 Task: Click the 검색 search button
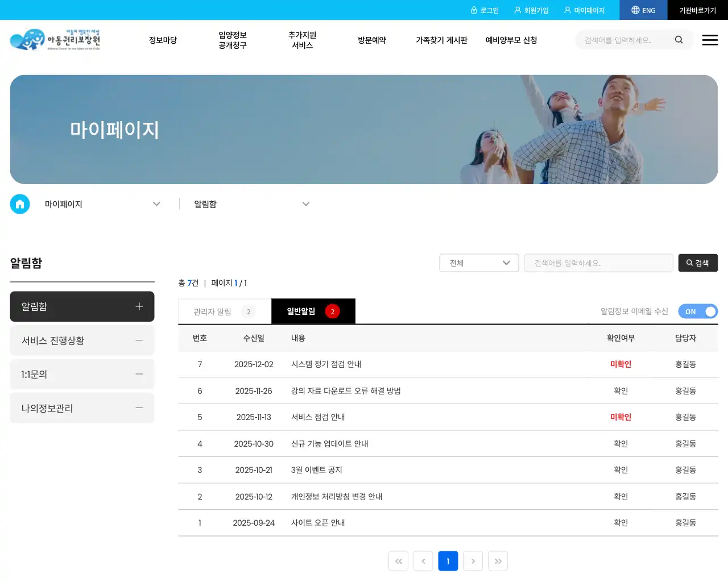pos(698,263)
